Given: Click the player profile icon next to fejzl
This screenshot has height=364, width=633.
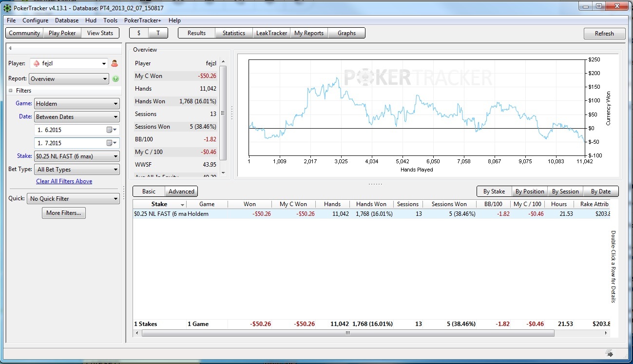Looking at the screenshot, I should point(115,63).
